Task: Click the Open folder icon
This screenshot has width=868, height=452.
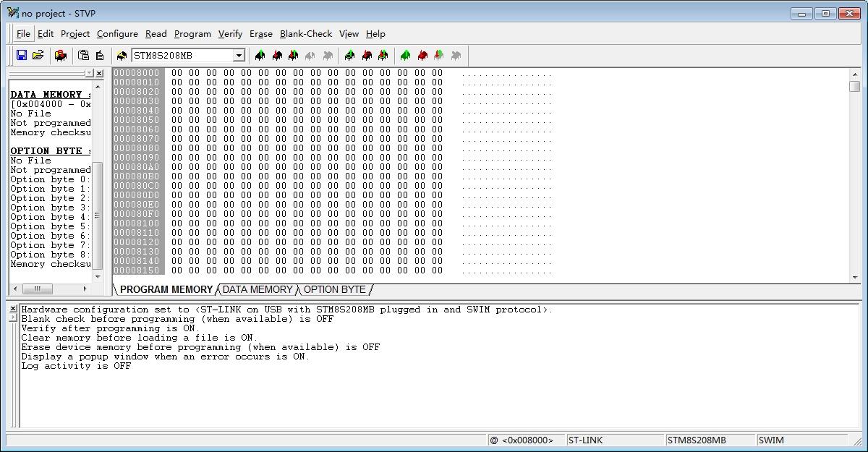Action: click(38, 56)
